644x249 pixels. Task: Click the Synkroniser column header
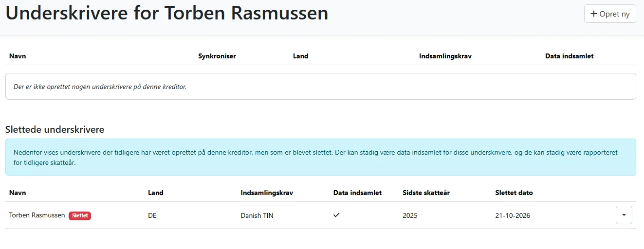[x=217, y=56]
